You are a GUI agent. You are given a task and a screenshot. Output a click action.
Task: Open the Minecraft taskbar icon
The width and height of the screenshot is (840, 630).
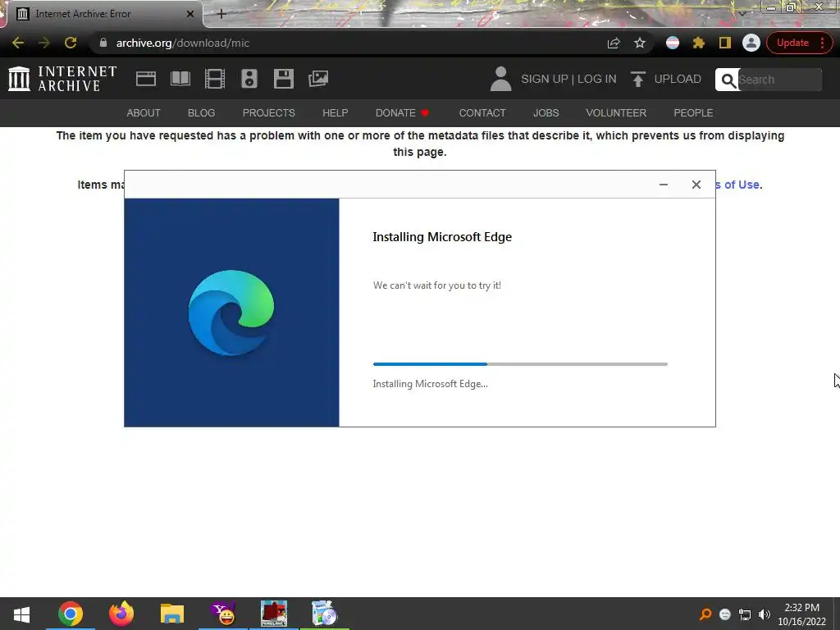pos(274,614)
